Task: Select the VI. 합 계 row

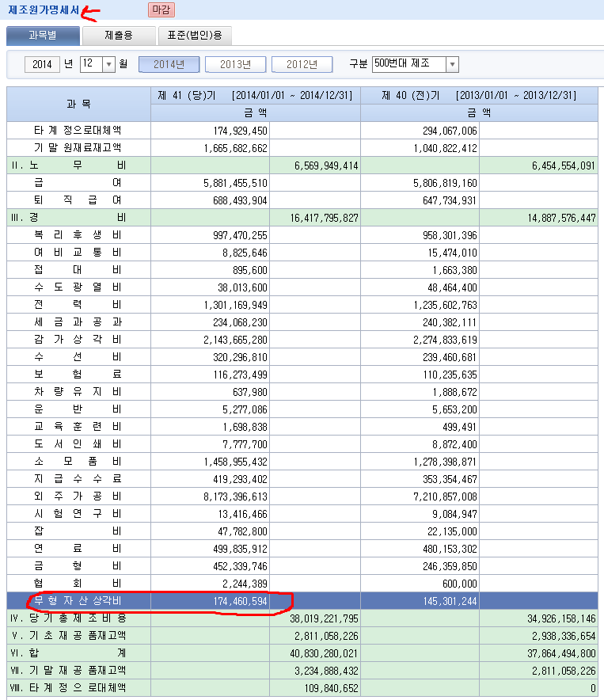Action: 302,653
